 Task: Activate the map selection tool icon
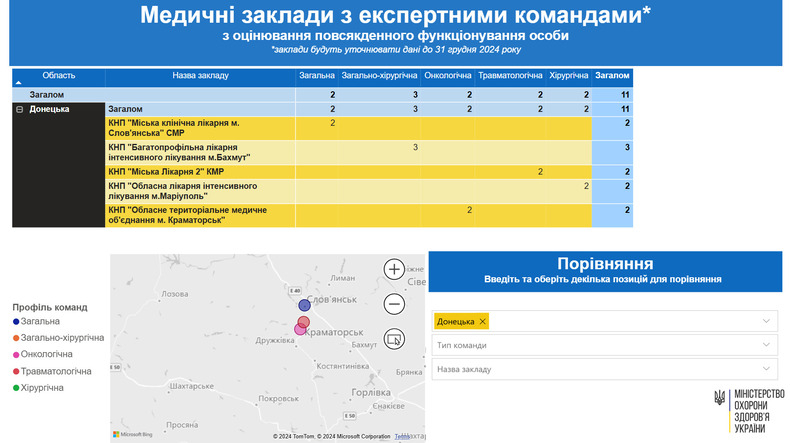394,339
